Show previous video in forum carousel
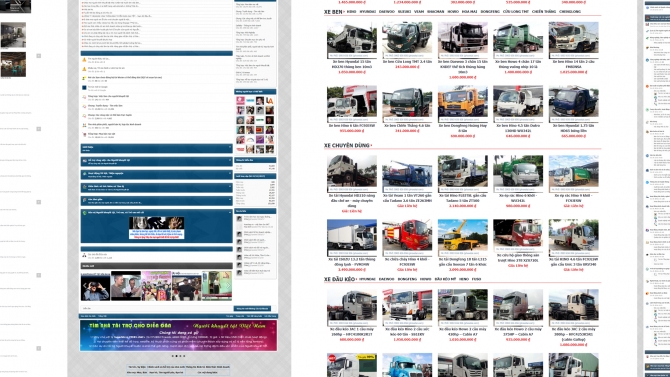The height and width of the screenshot is (377, 670). coord(84,285)
